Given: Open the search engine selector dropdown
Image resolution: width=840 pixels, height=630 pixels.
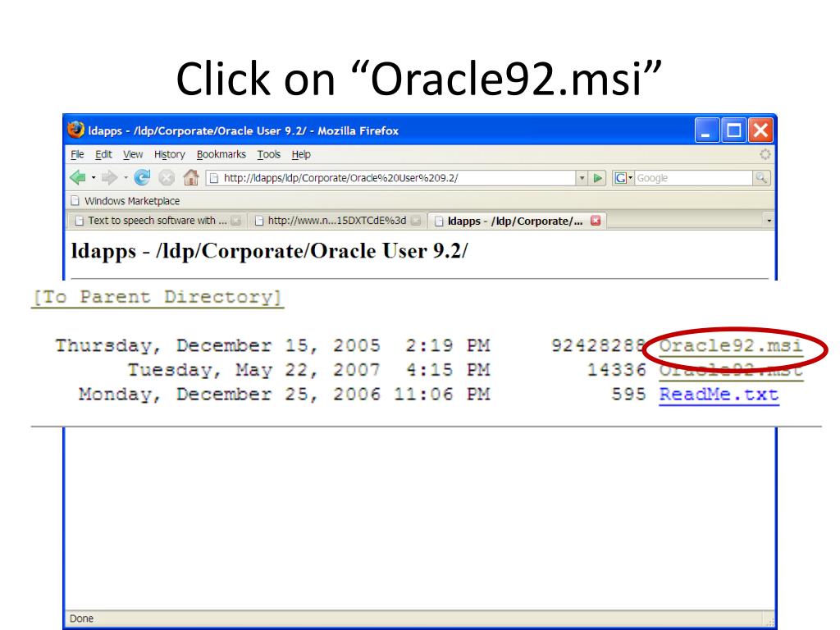Looking at the screenshot, I should tap(631, 178).
